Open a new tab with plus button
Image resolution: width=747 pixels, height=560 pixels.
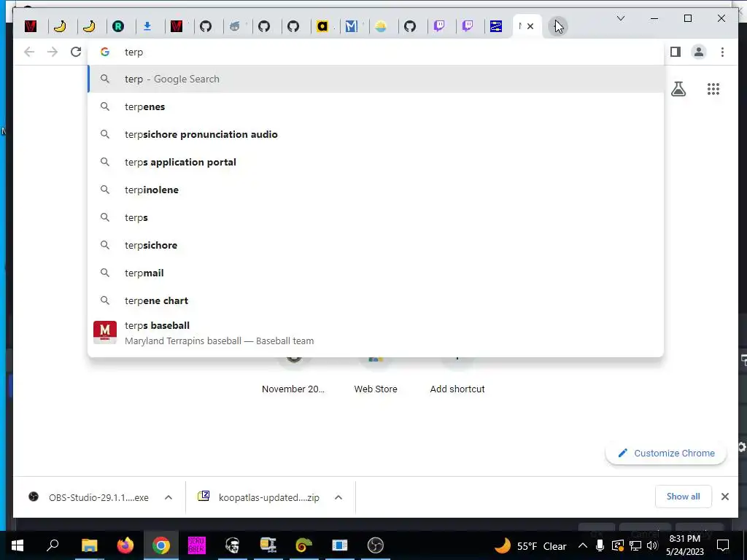(x=557, y=26)
